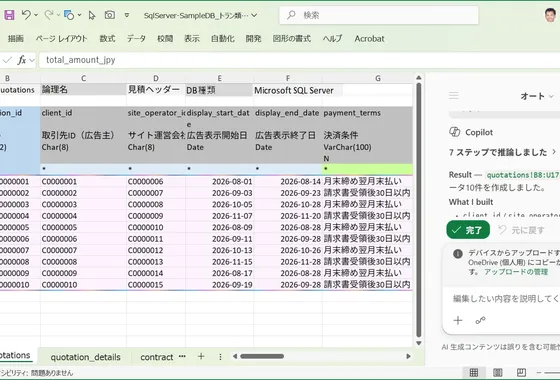The height and width of the screenshot is (380, 560).
Task: Click cell 2026-11-20 end date
Action: click(x=288, y=216)
